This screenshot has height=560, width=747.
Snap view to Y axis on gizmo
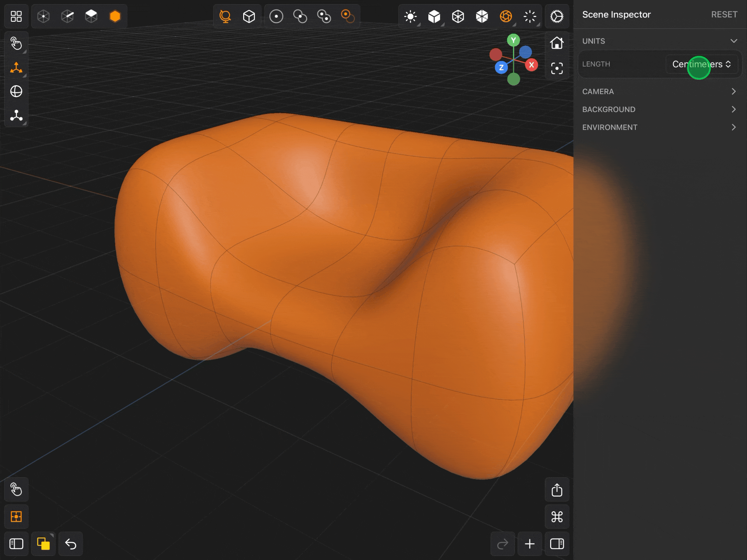click(514, 40)
